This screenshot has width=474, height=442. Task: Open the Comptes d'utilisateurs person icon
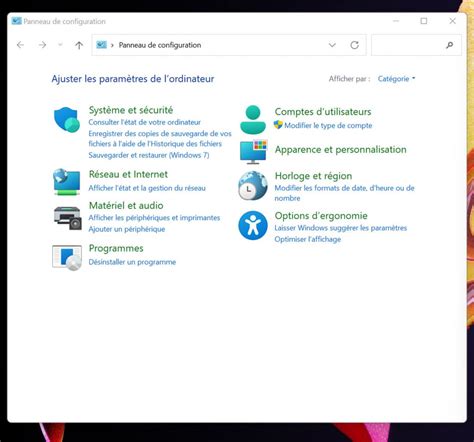[x=253, y=119]
